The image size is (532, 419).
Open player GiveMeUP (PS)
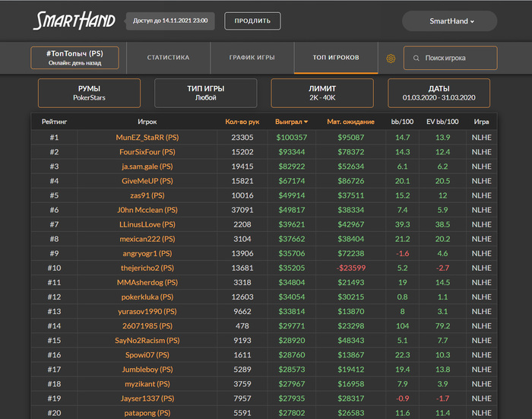pos(147,181)
